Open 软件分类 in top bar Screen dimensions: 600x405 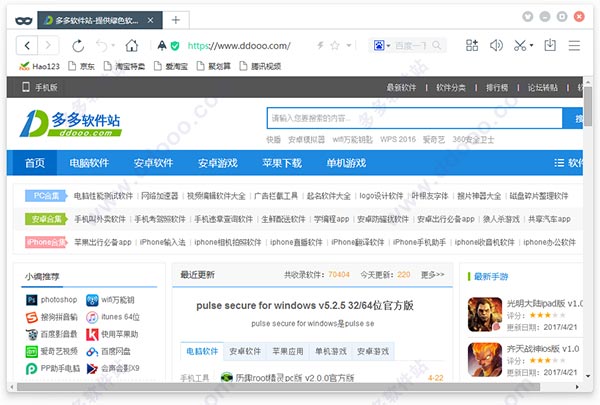[x=451, y=88]
